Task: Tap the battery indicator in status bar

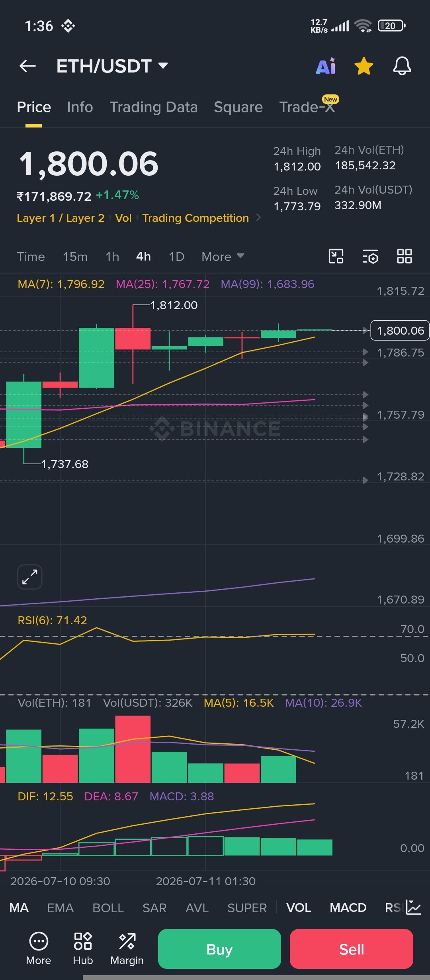Action: [x=392, y=26]
